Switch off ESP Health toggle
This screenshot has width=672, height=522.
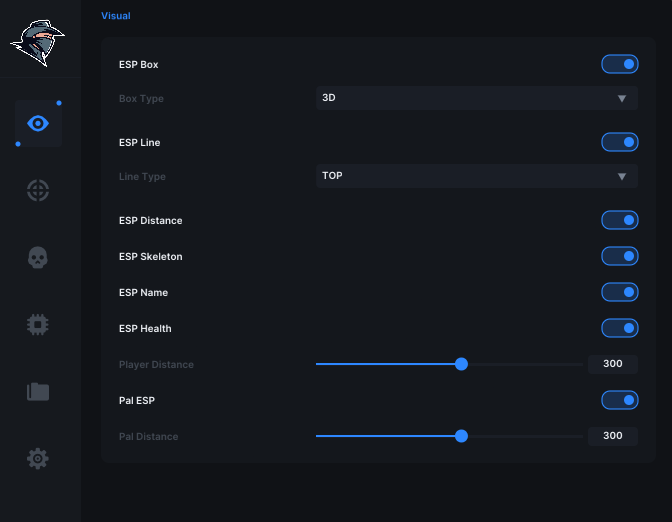pyautogui.click(x=620, y=328)
